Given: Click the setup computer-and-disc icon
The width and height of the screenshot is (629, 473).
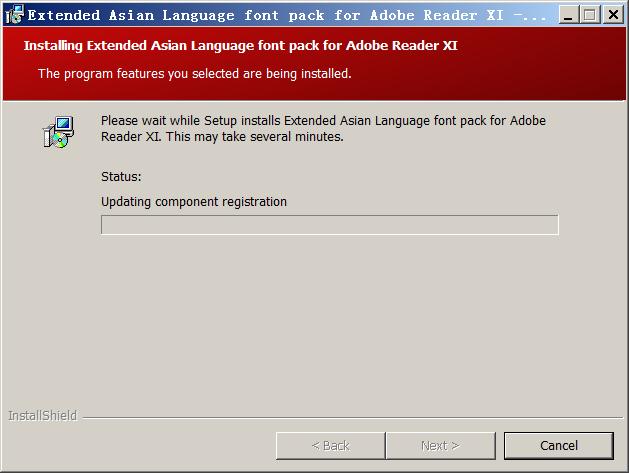Looking at the screenshot, I should click(59, 133).
